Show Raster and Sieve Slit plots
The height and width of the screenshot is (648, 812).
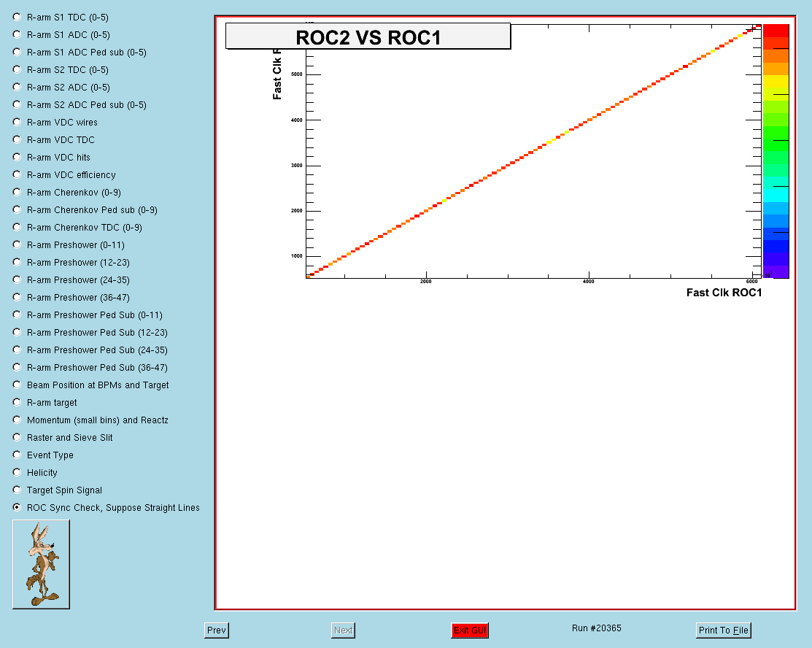click(x=17, y=437)
